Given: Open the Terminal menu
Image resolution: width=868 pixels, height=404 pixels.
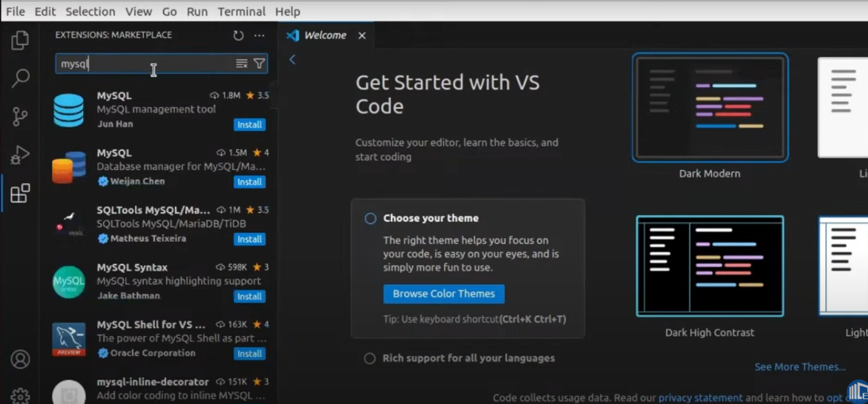Looking at the screenshot, I should [242, 11].
